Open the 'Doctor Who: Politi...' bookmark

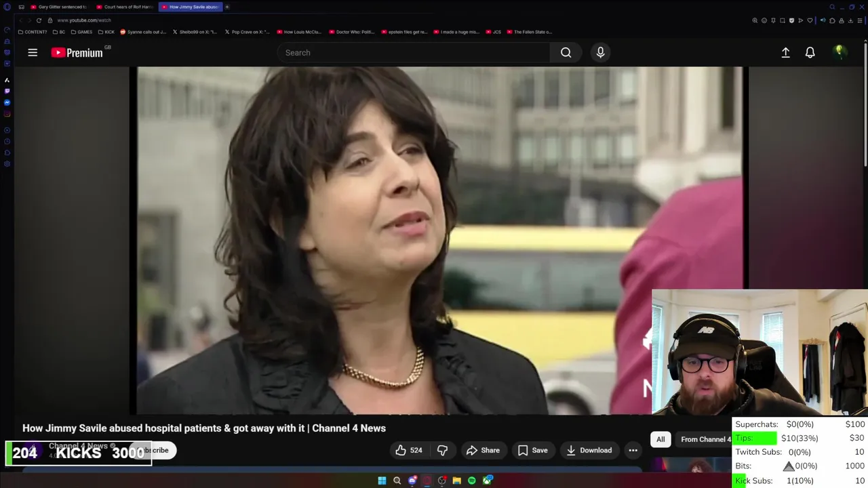point(351,32)
